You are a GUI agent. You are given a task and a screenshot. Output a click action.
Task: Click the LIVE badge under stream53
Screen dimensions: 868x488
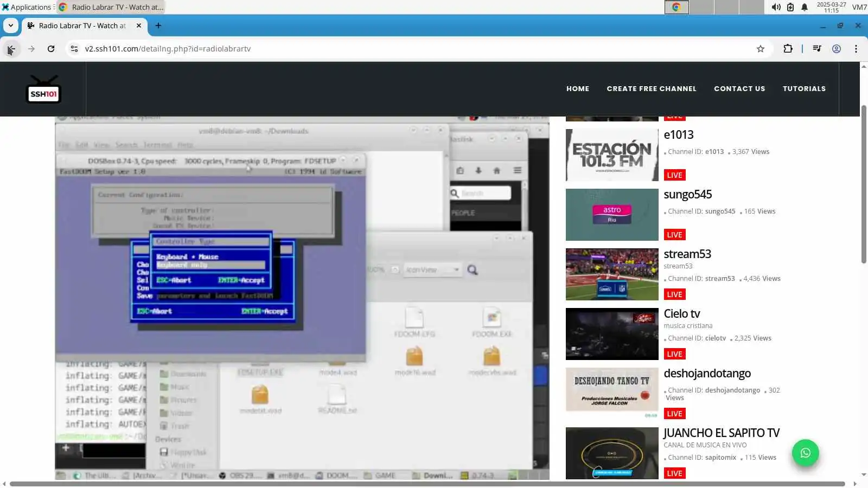pos(674,294)
